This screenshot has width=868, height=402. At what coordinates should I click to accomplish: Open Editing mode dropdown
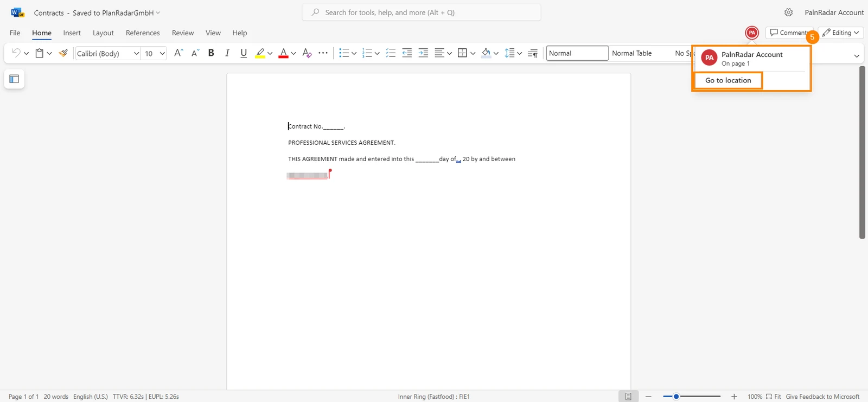pyautogui.click(x=841, y=33)
